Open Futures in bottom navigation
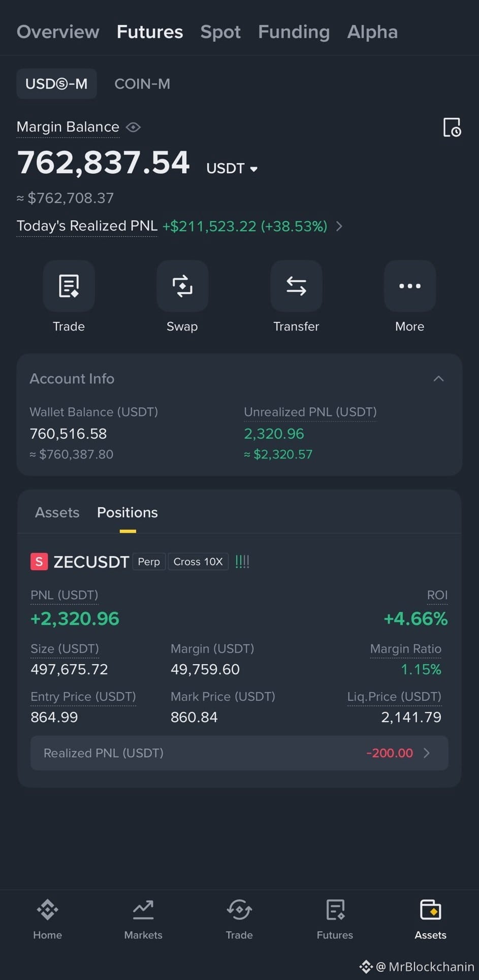Screen dimensions: 479x980 (335, 919)
